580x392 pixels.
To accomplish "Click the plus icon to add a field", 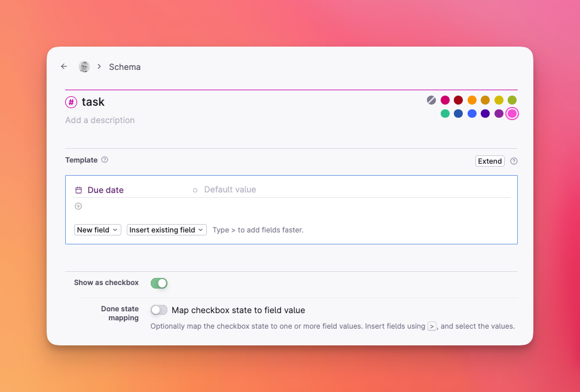I will click(x=78, y=206).
